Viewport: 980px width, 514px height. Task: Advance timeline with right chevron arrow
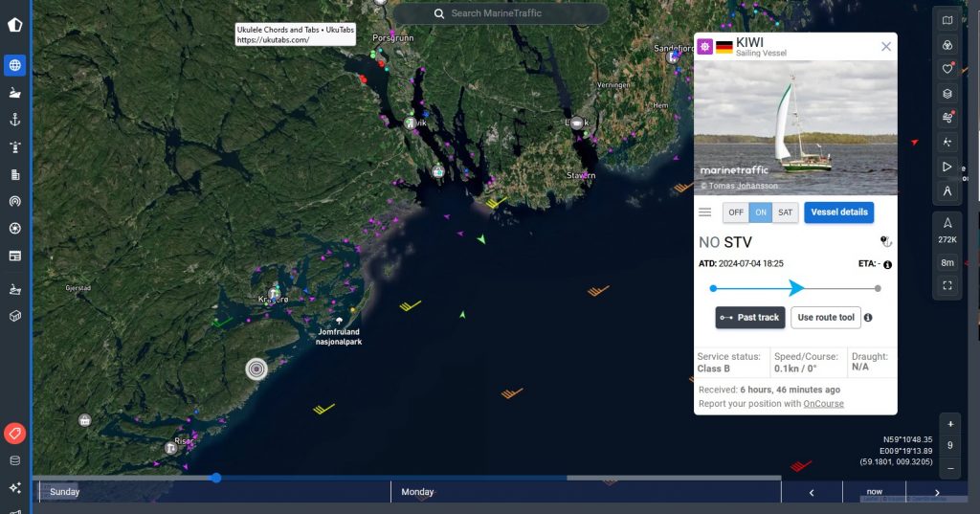click(x=936, y=492)
